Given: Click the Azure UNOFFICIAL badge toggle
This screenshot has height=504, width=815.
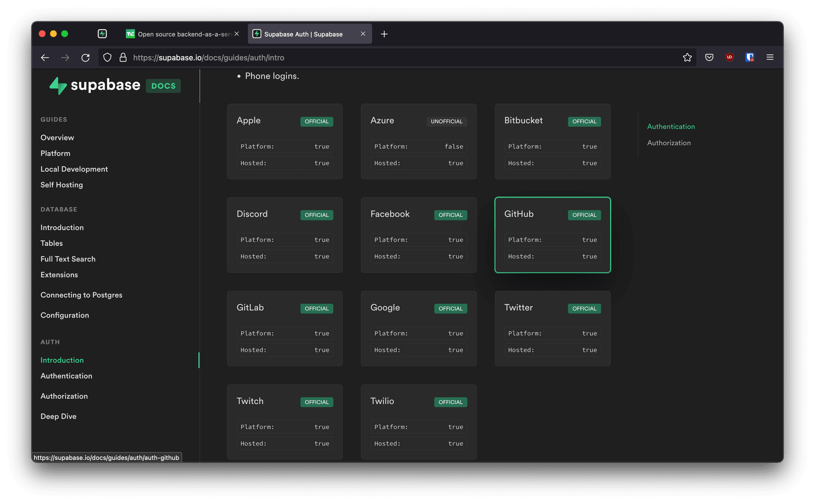Looking at the screenshot, I should click(446, 121).
